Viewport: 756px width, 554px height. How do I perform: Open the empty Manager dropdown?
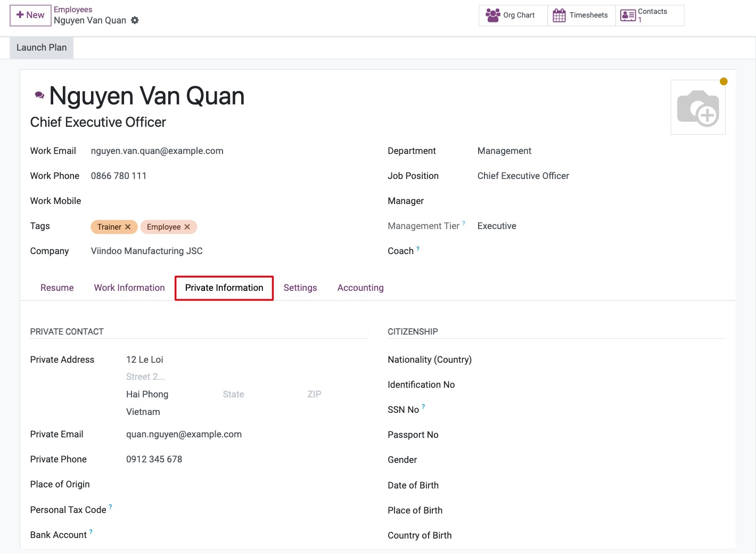[x=601, y=201]
